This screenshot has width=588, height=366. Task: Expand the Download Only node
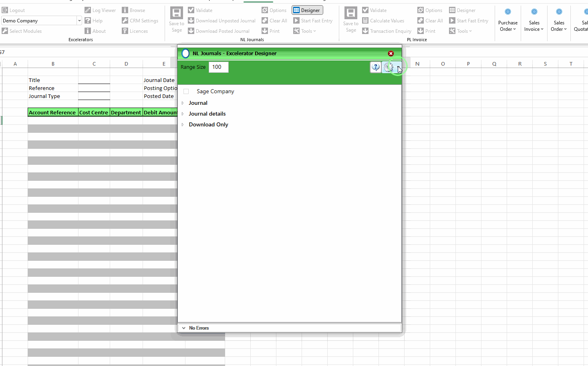(x=183, y=125)
